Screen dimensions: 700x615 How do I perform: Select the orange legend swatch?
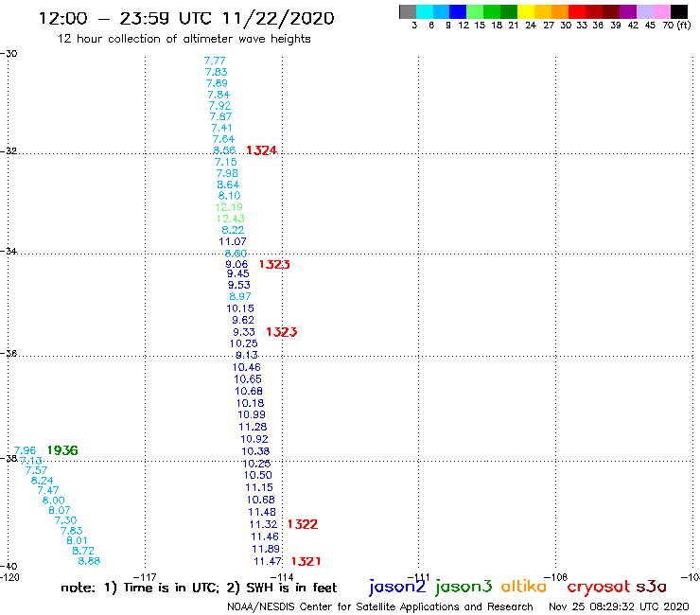(560, 11)
